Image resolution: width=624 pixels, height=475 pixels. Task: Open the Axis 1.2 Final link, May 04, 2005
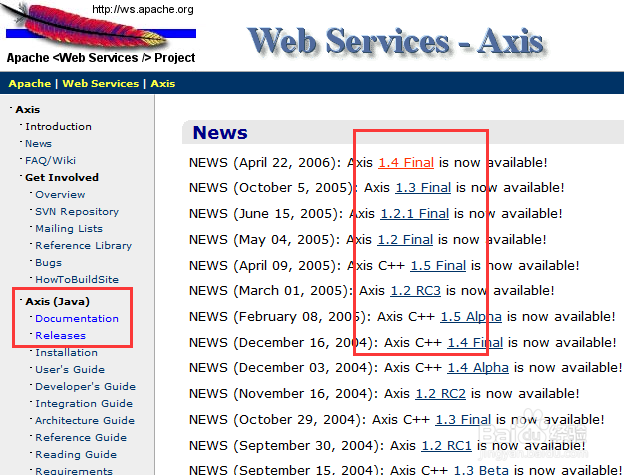(x=405, y=240)
